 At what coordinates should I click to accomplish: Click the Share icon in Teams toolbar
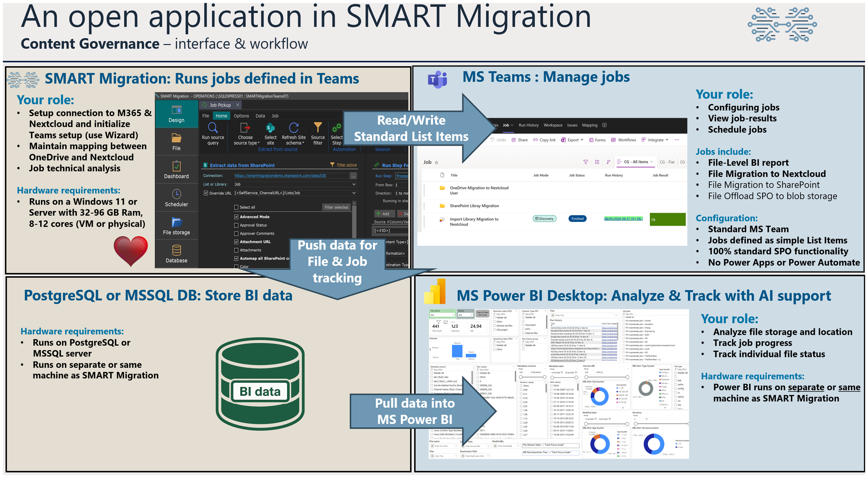(x=514, y=140)
